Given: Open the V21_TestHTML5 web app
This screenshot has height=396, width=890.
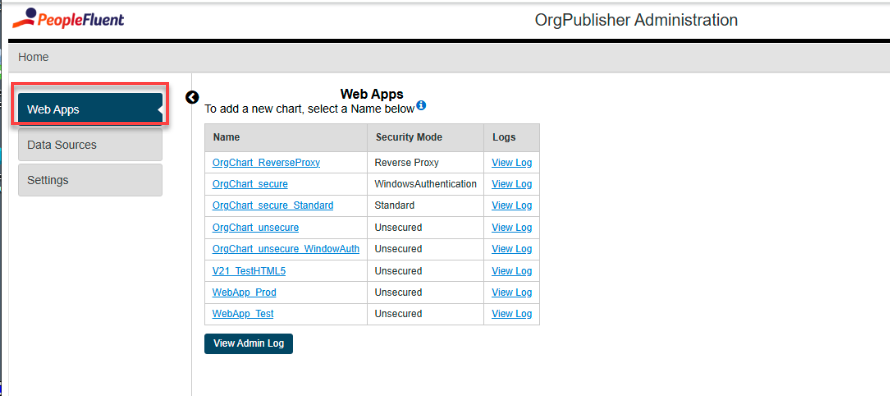Looking at the screenshot, I should 249,271.
